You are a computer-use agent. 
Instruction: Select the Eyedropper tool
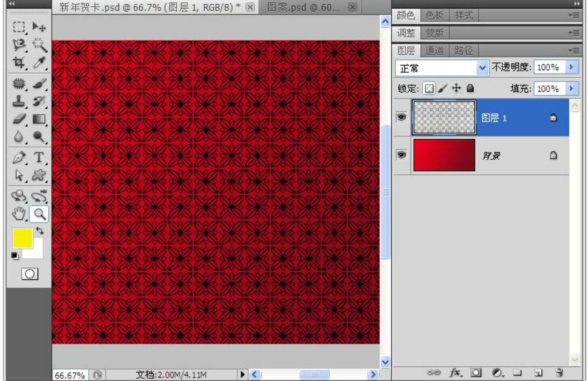point(39,63)
